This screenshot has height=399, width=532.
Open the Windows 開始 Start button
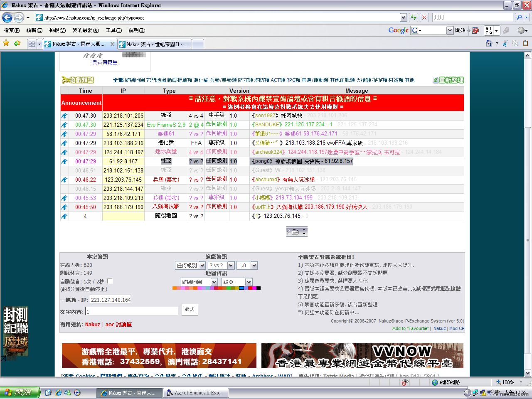point(20,392)
